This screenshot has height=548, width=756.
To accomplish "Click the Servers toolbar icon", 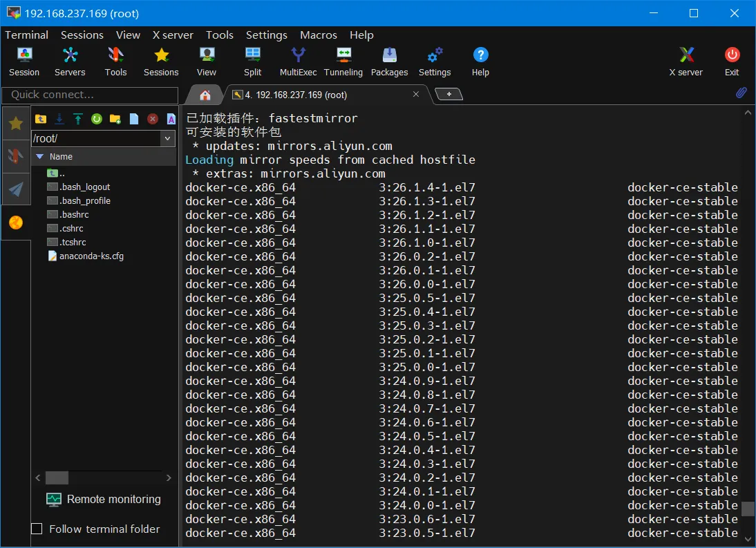I will (x=70, y=62).
